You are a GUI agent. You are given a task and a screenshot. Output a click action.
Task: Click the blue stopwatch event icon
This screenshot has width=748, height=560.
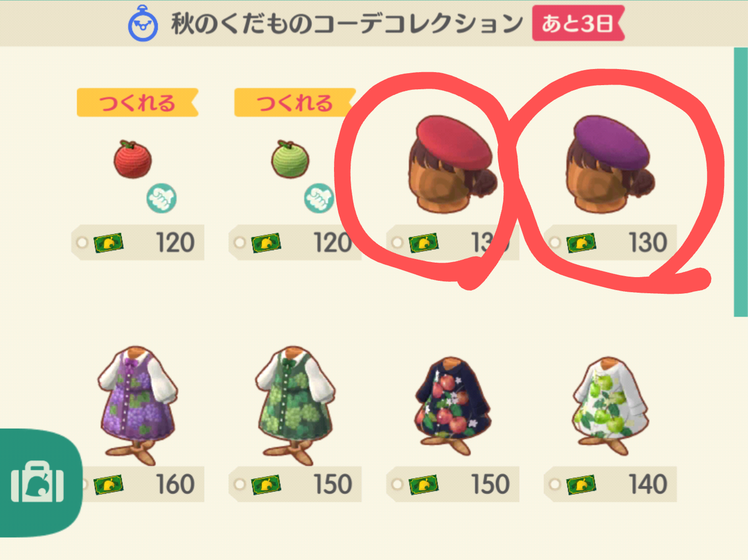click(x=143, y=23)
